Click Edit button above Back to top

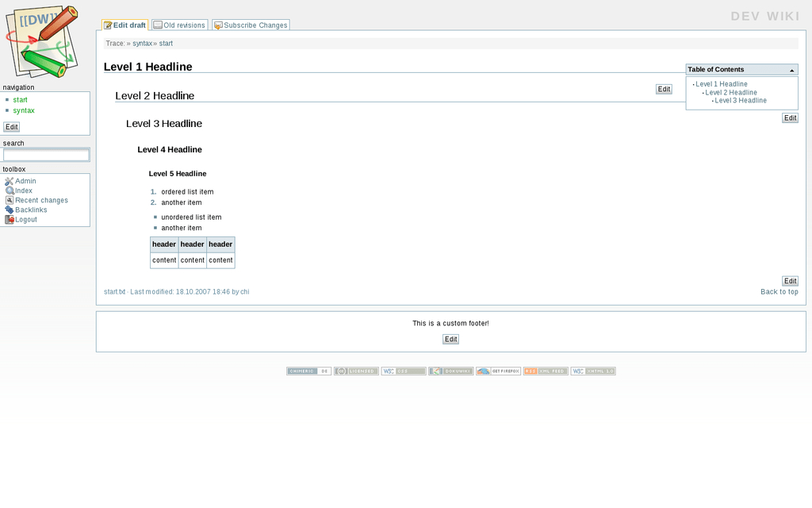(x=791, y=281)
